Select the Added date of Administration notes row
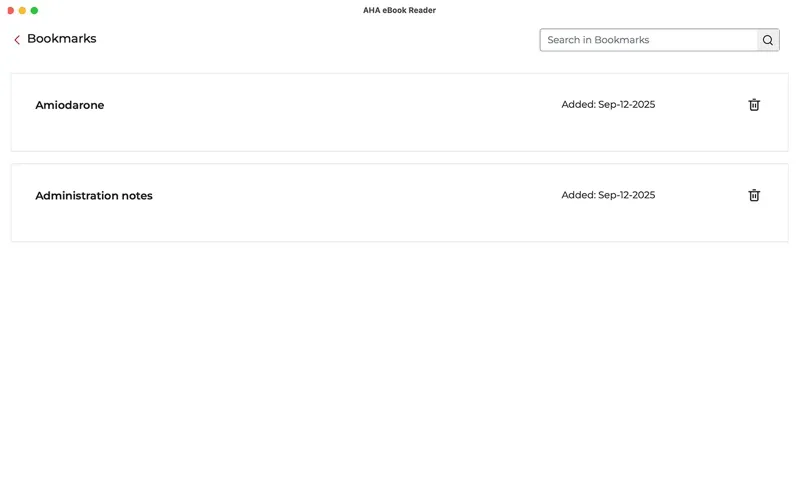 (608, 195)
